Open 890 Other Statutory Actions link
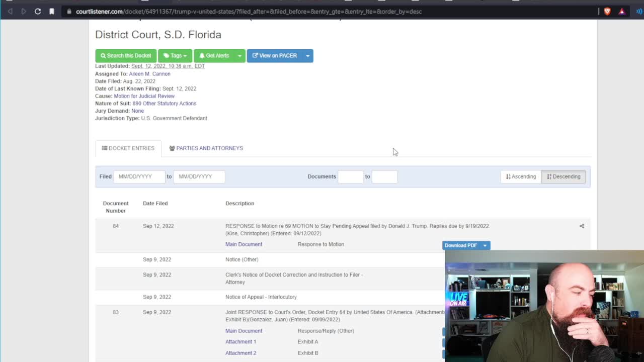 164,104
